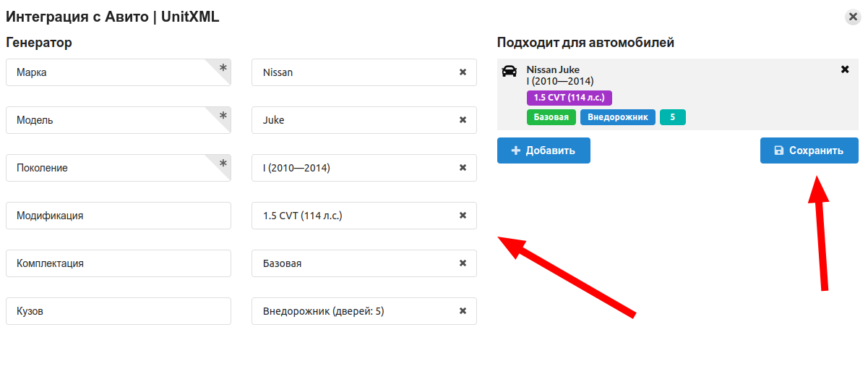The height and width of the screenshot is (390, 868).
Task: Click the Подходит для автомобилей heading
Action: pyautogui.click(x=585, y=43)
